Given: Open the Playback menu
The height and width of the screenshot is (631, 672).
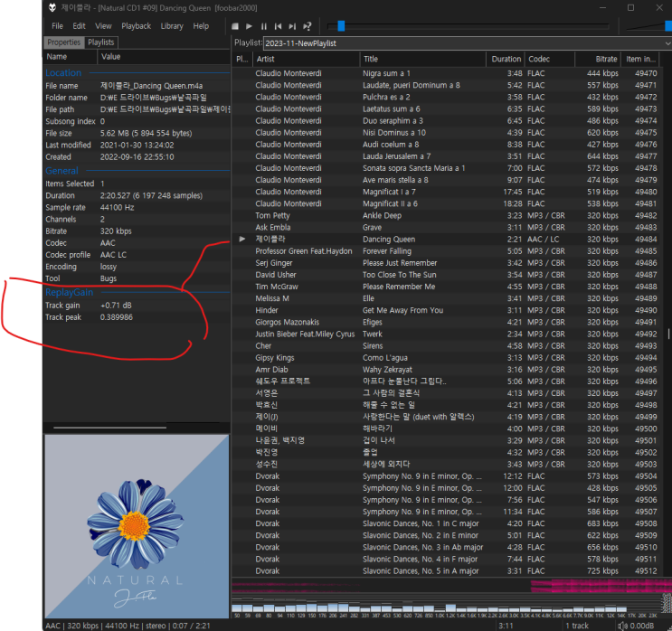Looking at the screenshot, I should (137, 26).
